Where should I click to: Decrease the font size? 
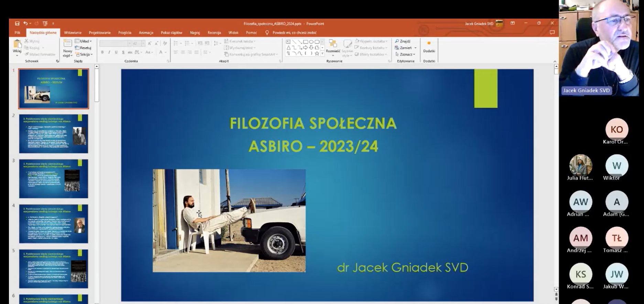pos(156,43)
